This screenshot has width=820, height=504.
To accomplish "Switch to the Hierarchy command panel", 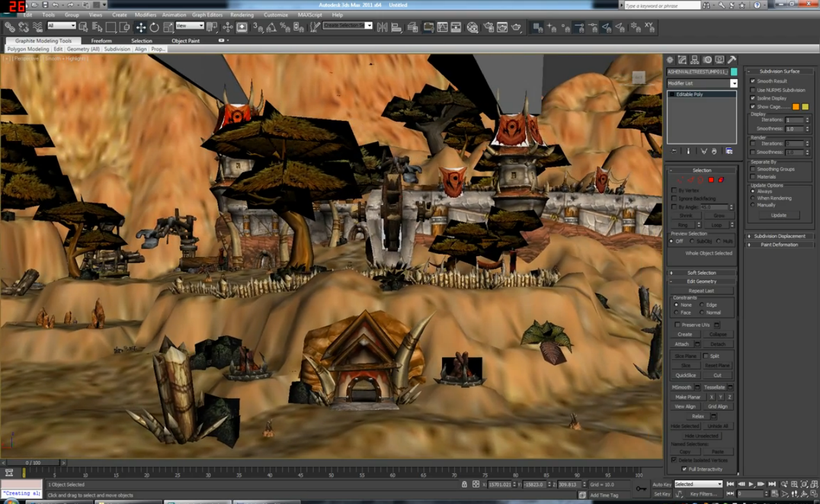I will 694,60.
